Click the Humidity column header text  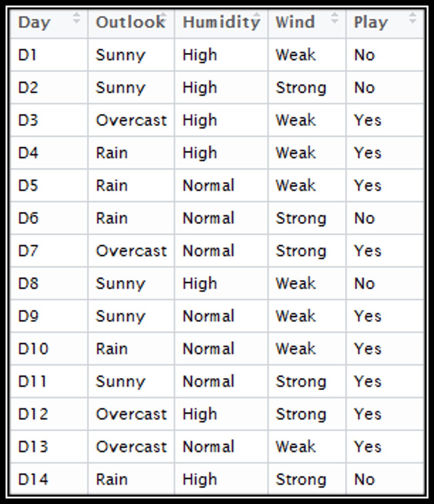[x=221, y=22]
